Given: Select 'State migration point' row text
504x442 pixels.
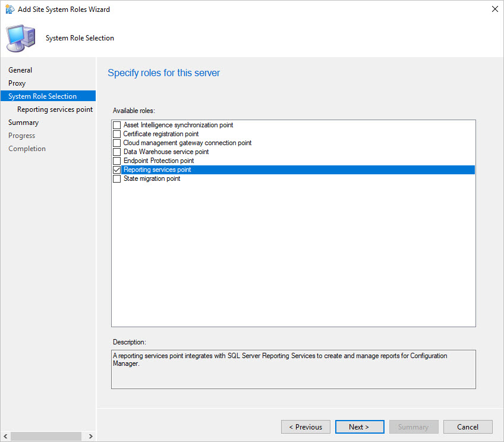Looking at the screenshot, I should pos(152,178).
